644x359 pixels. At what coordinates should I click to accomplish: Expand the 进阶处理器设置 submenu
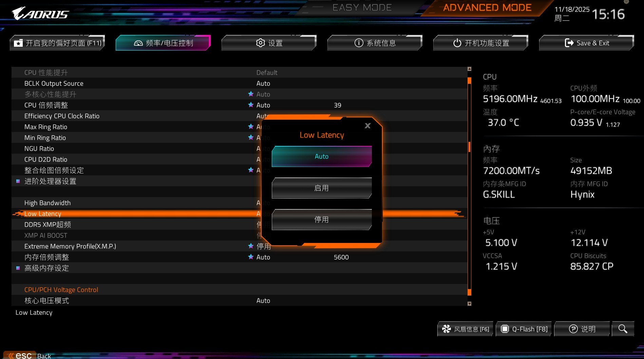coord(51,181)
